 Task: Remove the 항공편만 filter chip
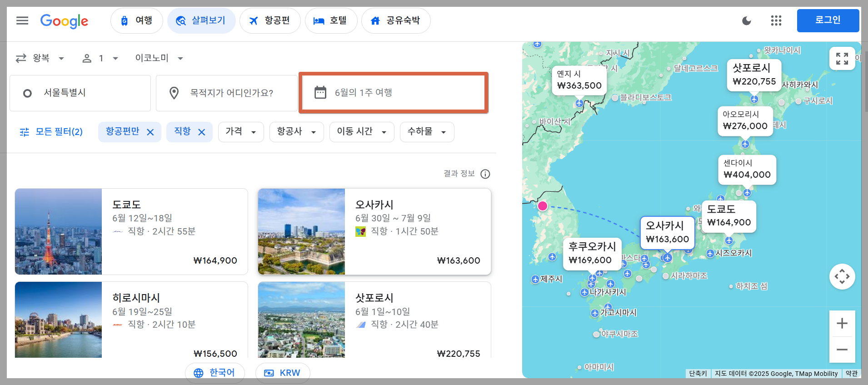(x=150, y=132)
